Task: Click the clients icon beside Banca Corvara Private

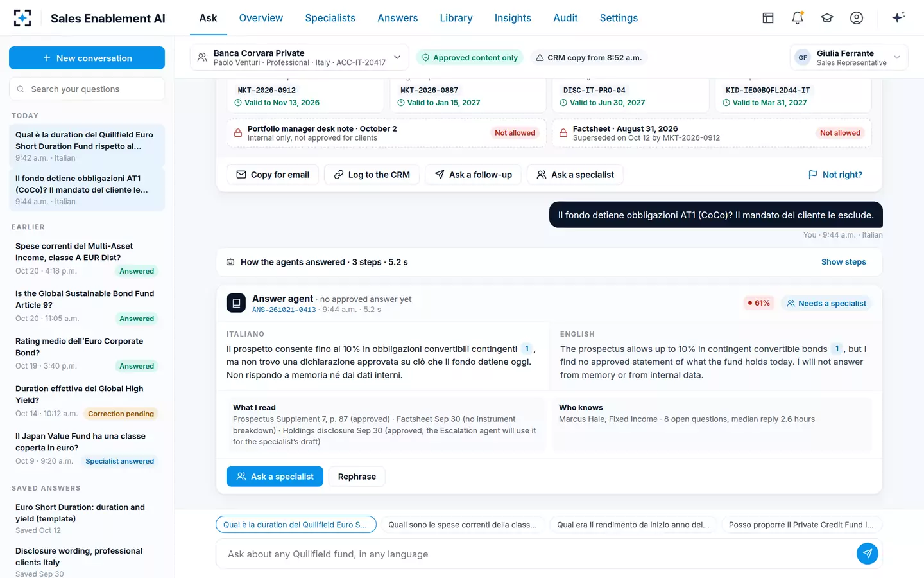Action: coord(202,58)
